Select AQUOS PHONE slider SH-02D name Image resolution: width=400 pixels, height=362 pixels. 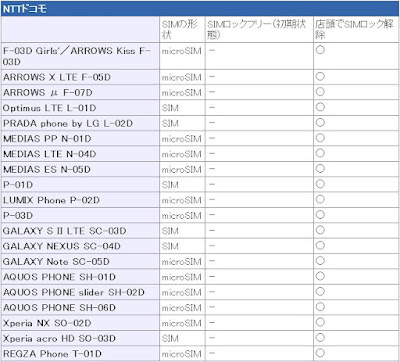74,292
